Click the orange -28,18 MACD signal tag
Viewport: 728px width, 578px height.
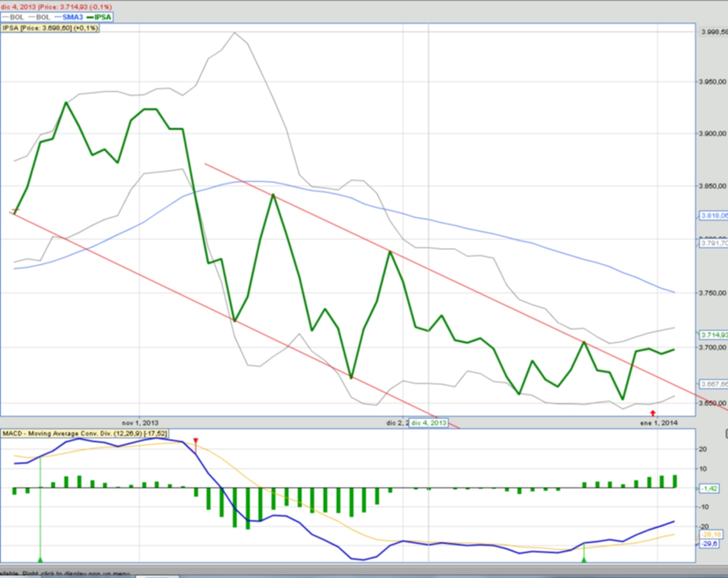point(710,534)
